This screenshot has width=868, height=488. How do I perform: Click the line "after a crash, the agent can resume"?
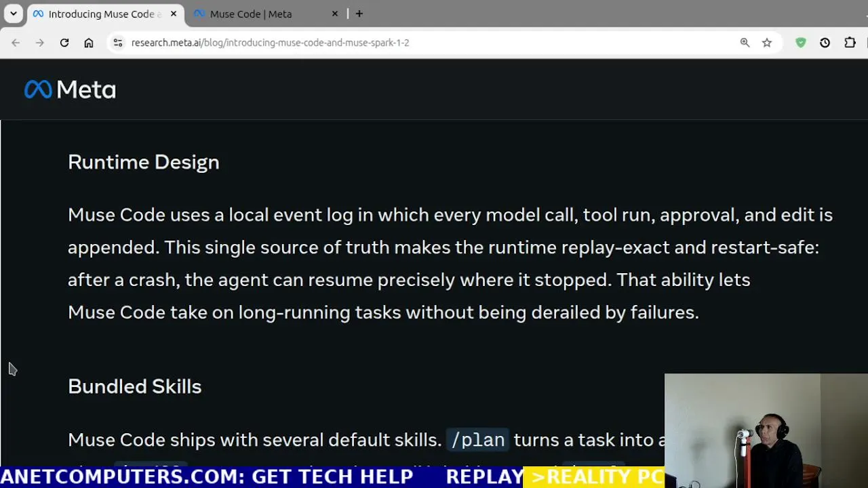coord(409,280)
